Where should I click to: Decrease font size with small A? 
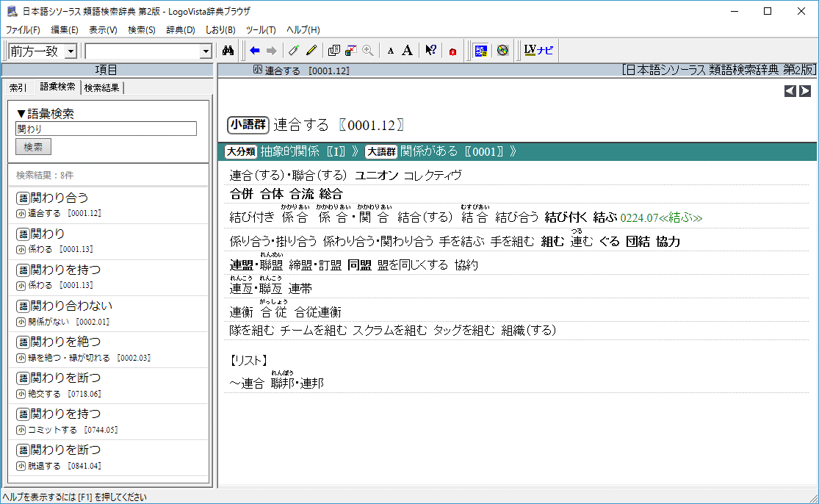(x=390, y=51)
